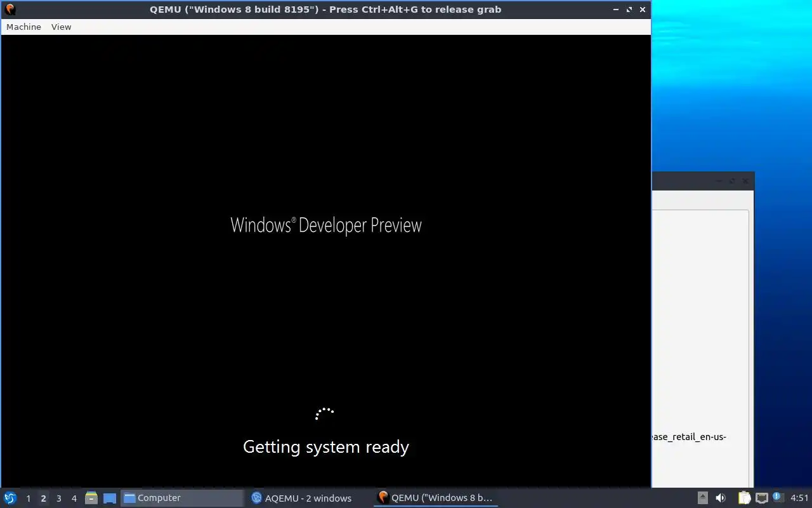
Task: Switch to workspace 4 in pager
Action: [x=74, y=498]
